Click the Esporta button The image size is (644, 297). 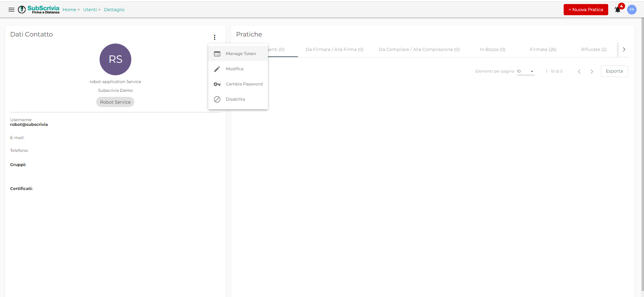tap(614, 71)
